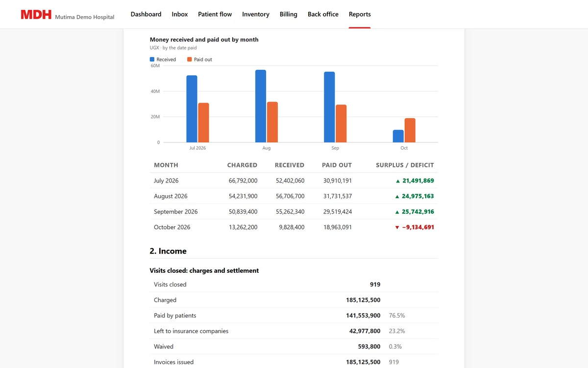Click the Paid by patients row label
Image resolution: width=588 pixels, height=368 pixels.
(175, 315)
